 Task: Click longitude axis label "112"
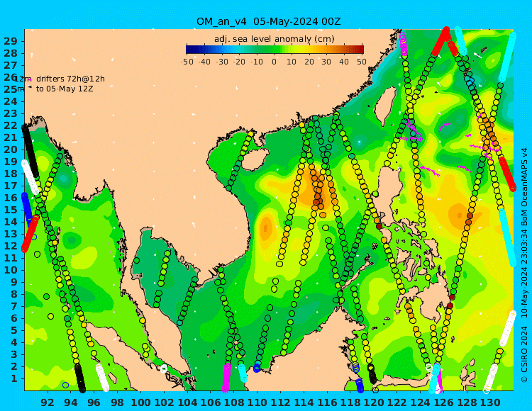(x=280, y=402)
